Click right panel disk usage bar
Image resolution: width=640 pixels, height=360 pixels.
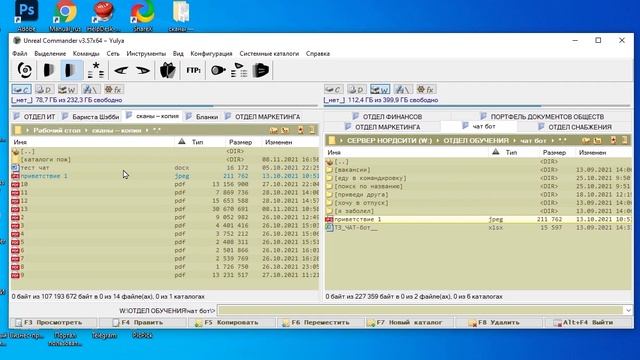(478, 106)
